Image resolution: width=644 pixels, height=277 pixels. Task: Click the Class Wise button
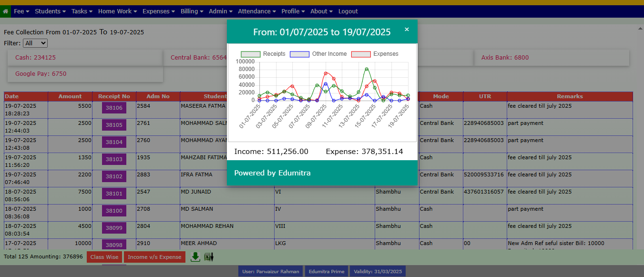104,257
